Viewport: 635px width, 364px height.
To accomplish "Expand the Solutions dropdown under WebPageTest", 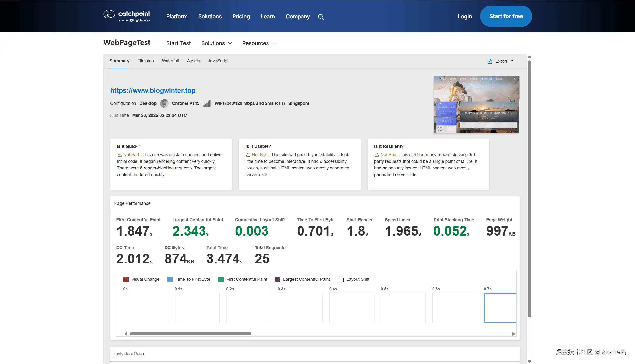I will coord(217,43).
